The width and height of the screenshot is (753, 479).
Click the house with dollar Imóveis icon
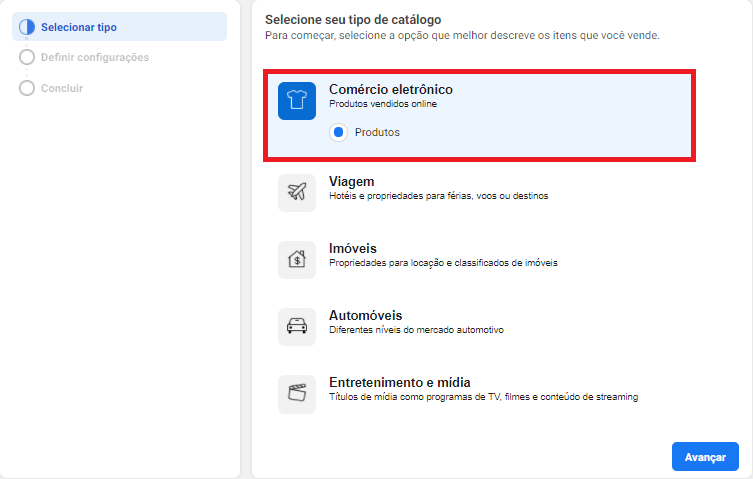(x=297, y=260)
